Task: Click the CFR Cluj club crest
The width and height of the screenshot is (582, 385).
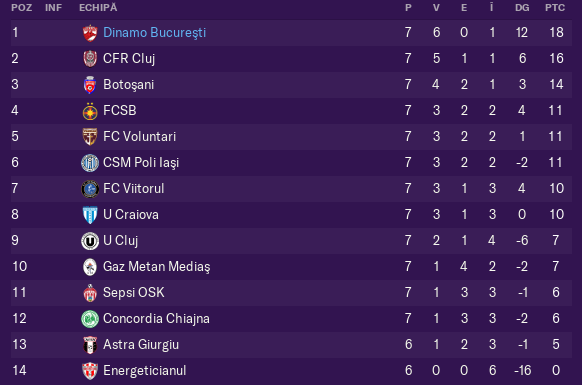Action: pyautogui.click(x=90, y=59)
